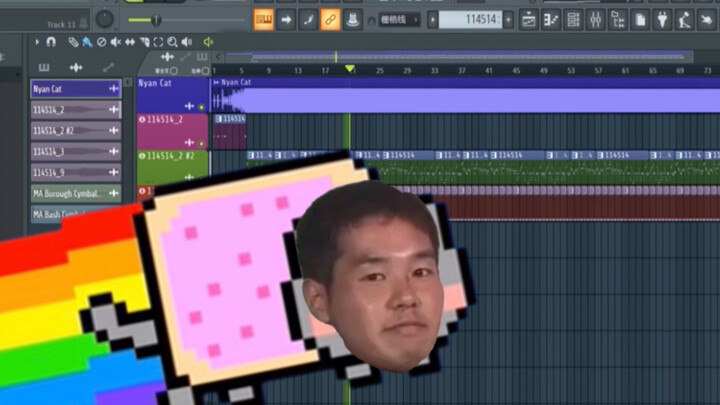Click the green playhead marker on ruler
Image resolution: width=720 pixels, height=405 pixels.
[x=349, y=69]
